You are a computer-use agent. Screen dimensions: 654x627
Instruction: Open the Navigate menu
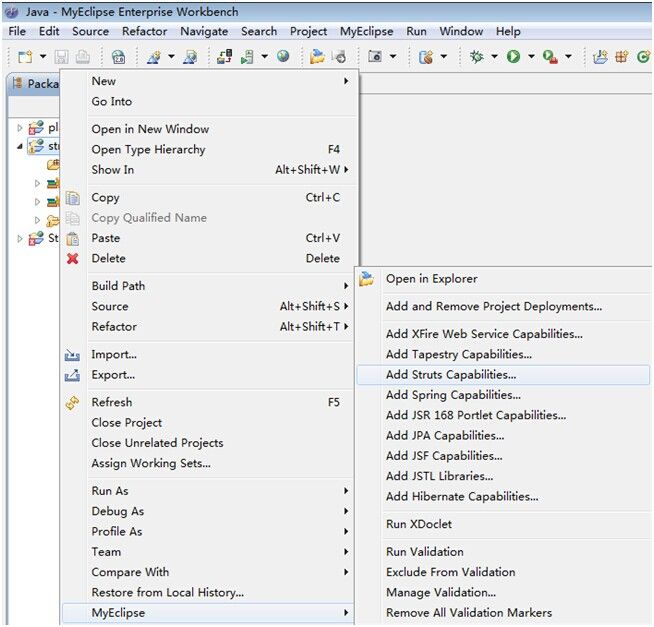tap(204, 31)
